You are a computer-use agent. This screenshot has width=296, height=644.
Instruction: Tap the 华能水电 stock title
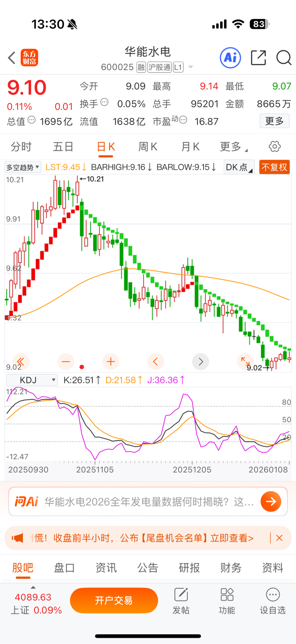point(148,52)
